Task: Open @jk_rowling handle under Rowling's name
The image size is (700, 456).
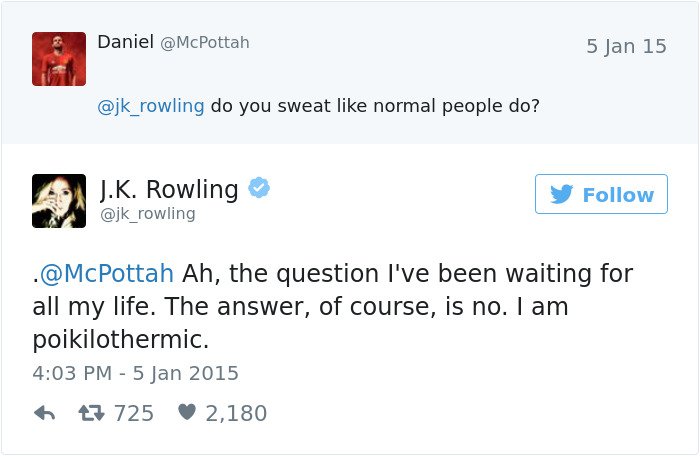Action: tap(148, 214)
